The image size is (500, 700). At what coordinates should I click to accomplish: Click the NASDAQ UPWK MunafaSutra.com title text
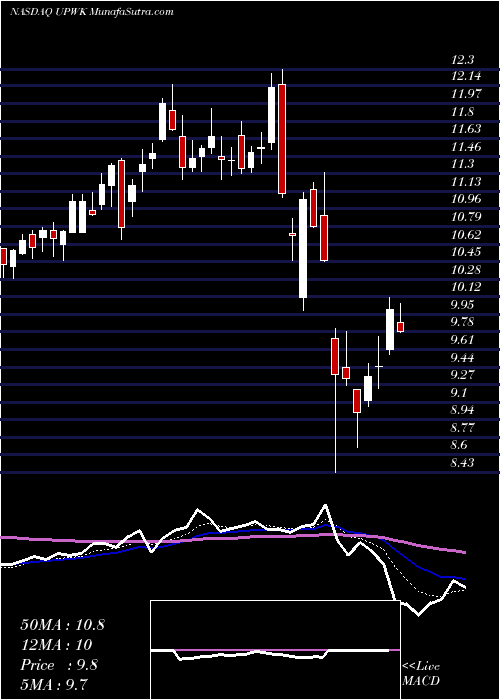tap(92, 12)
